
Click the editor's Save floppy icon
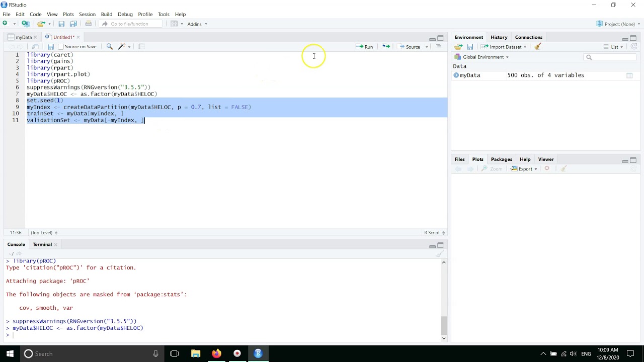coord(50,47)
